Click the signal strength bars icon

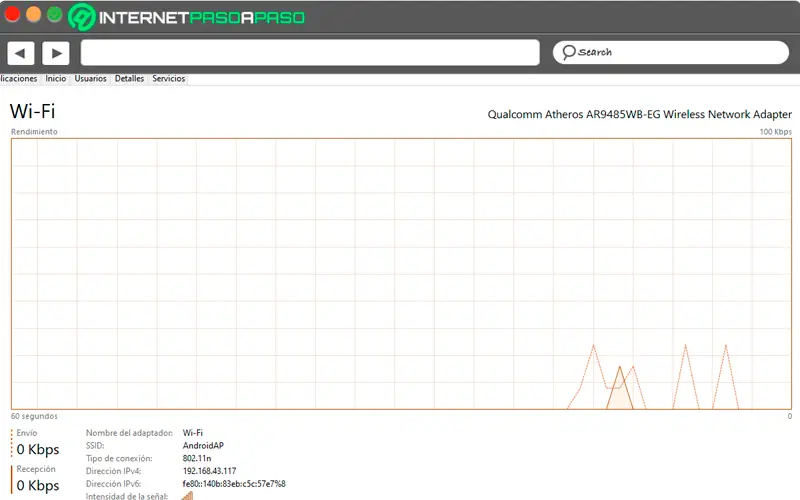click(187, 495)
